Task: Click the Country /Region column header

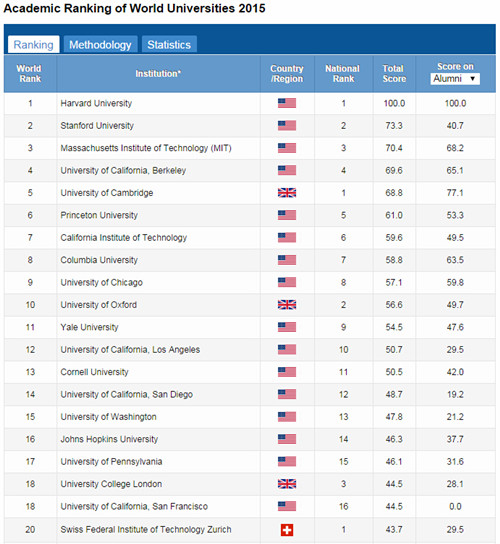Action: coord(287,74)
